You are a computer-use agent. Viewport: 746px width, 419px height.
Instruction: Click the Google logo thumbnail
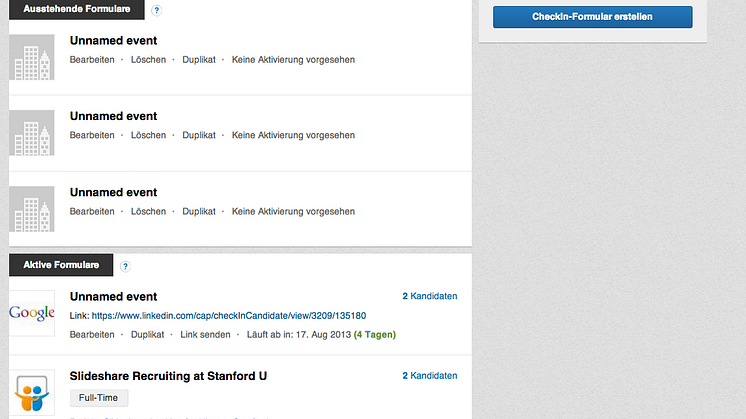click(32, 313)
